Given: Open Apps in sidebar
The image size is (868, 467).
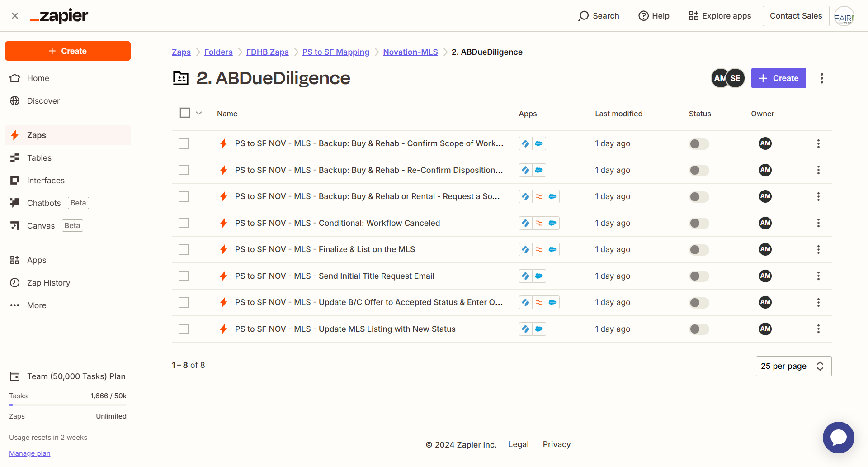Looking at the screenshot, I should point(68,260).
